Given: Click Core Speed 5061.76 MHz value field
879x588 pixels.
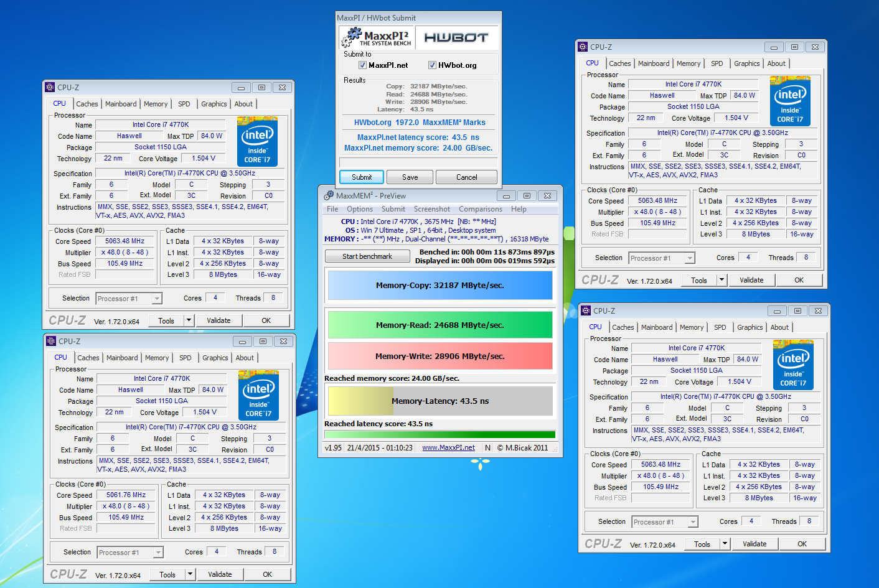Looking at the screenshot, I should (x=126, y=495).
